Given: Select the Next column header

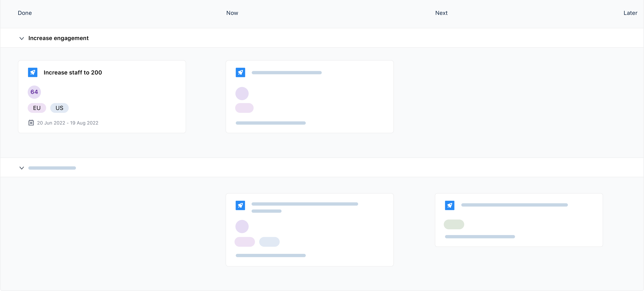Looking at the screenshot, I should pyautogui.click(x=441, y=13).
